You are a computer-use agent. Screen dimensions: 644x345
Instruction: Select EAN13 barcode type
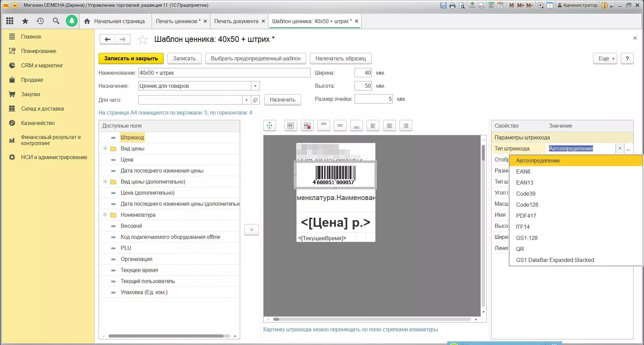point(576,183)
